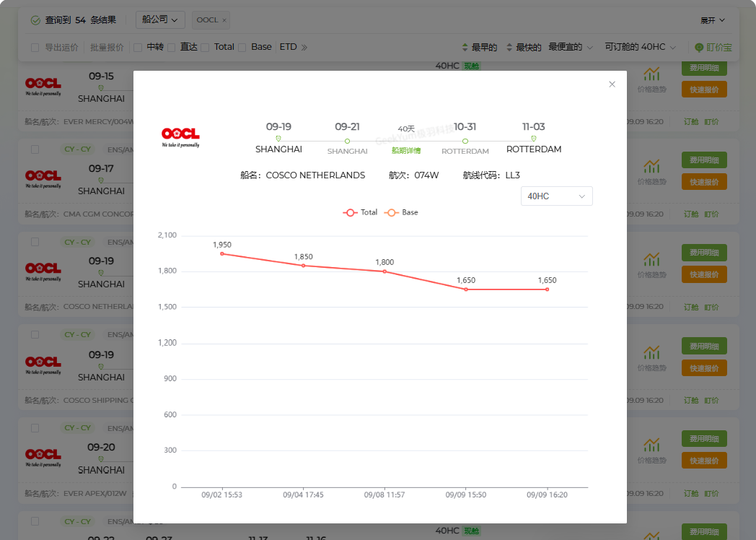Open the 40HC container type dropdown
Image resolution: width=756 pixels, height=540 pixels.
556,196
